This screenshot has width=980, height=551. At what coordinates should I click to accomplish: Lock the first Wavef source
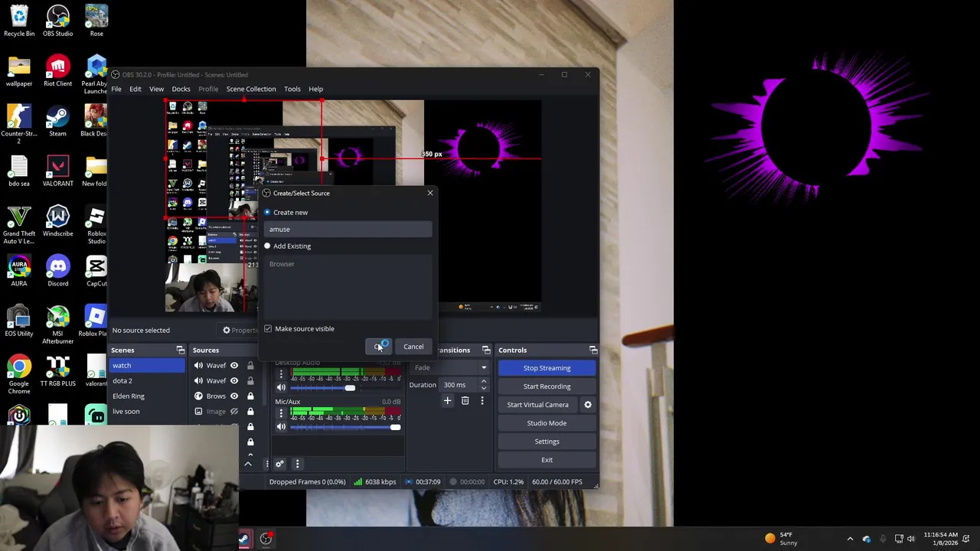[x=250, y=365]
